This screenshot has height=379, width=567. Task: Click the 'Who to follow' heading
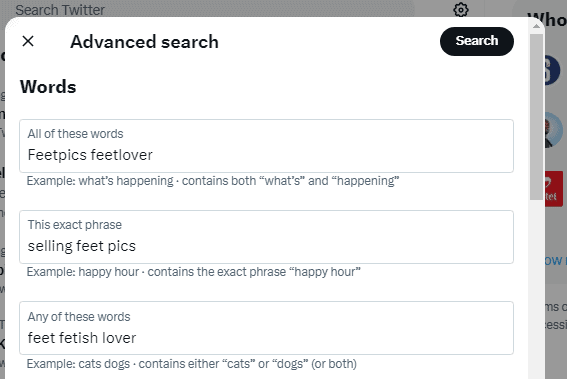click(x=547, y=19)
